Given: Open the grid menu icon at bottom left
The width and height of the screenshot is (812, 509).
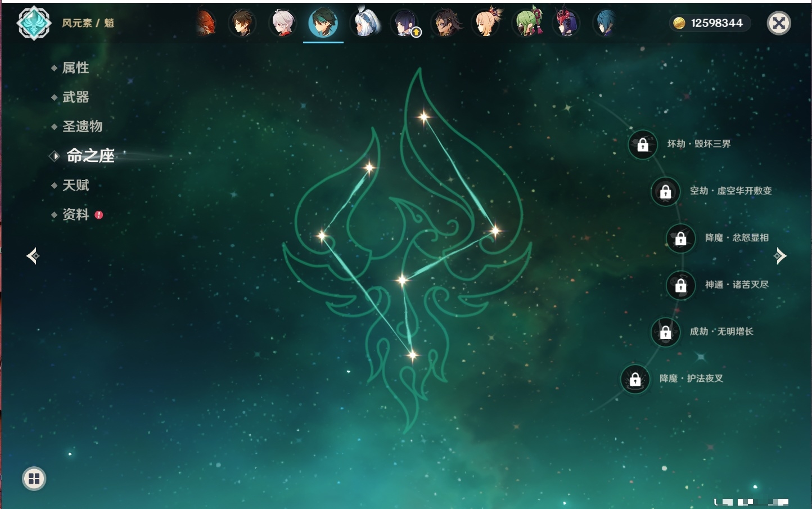Looking at the screenshot, I should click(x=34, y=479).
